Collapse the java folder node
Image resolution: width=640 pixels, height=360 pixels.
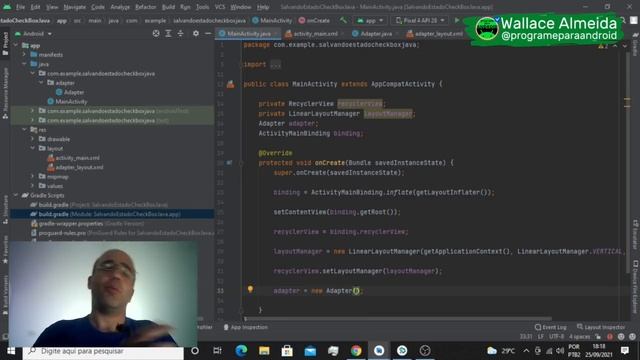click(x=24, y=64)
